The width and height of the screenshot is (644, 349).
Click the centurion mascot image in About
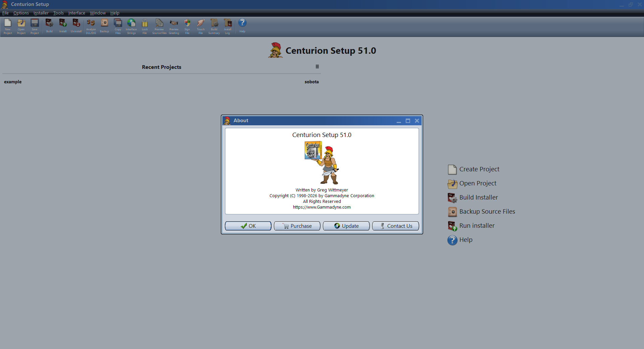[x=322, y=163]
